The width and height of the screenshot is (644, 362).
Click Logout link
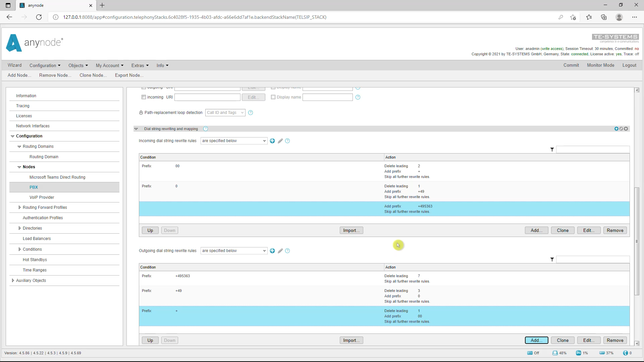point(629,65)
